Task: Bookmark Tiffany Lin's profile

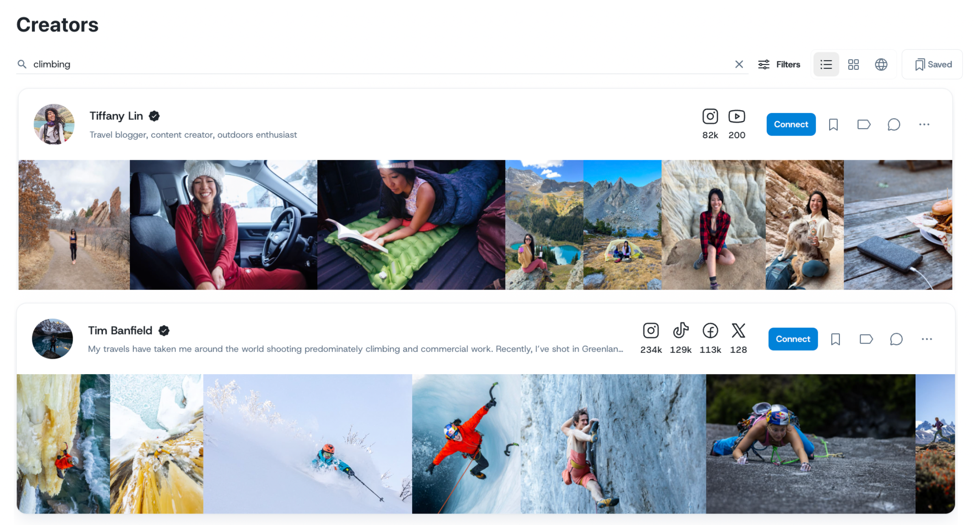Action: [x=833, y=125]
